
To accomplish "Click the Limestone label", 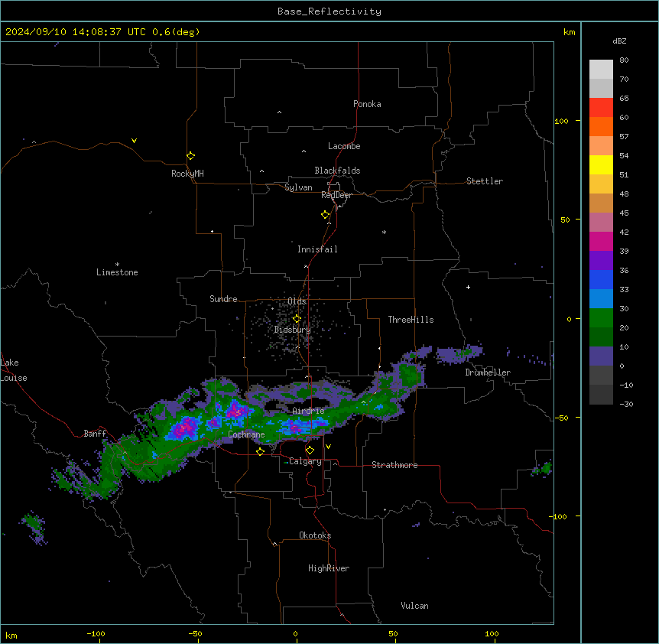I will pyautogui.click(x=117, y=272).
